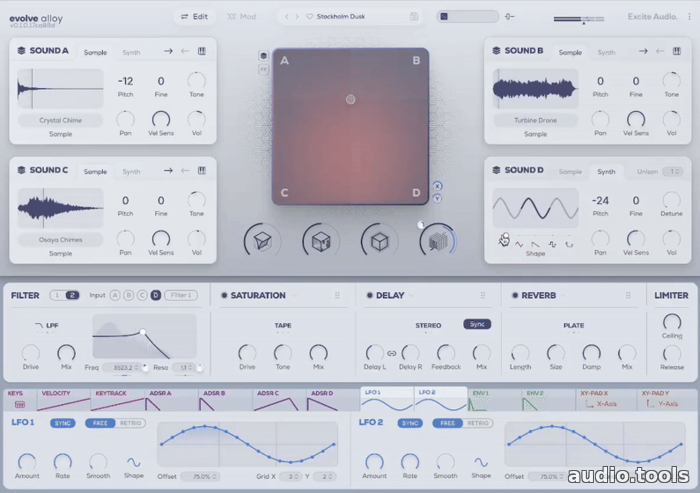The height and width of the screenshot is (493, 700).
Task: Open Sound A layers icon
Action: (x=21, y=50)
